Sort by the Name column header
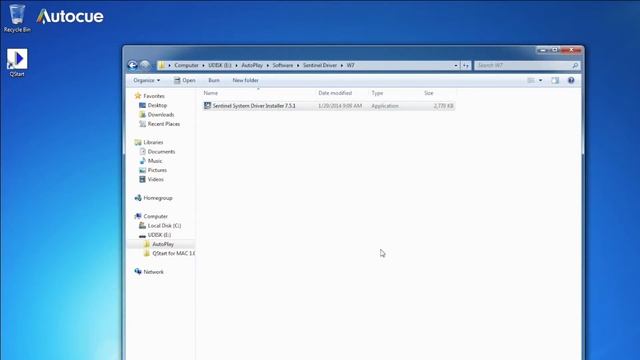Viewport: 640px width, 360px height. (211, 93)
